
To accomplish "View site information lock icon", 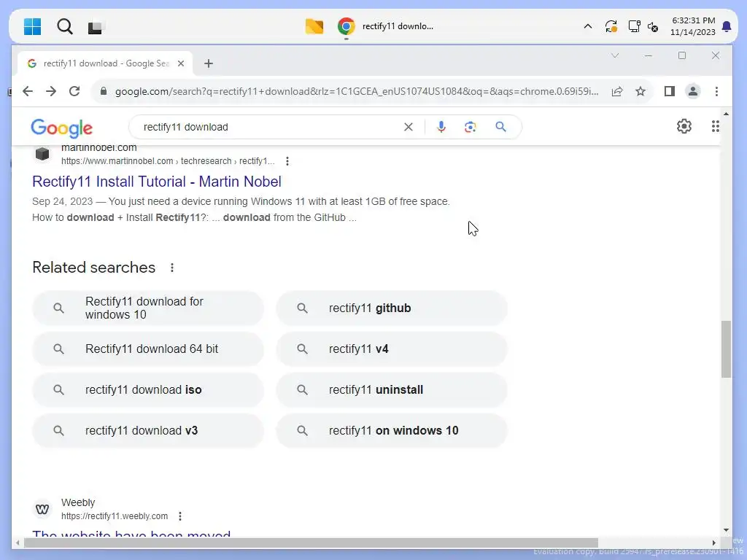I will coord(104,91).
